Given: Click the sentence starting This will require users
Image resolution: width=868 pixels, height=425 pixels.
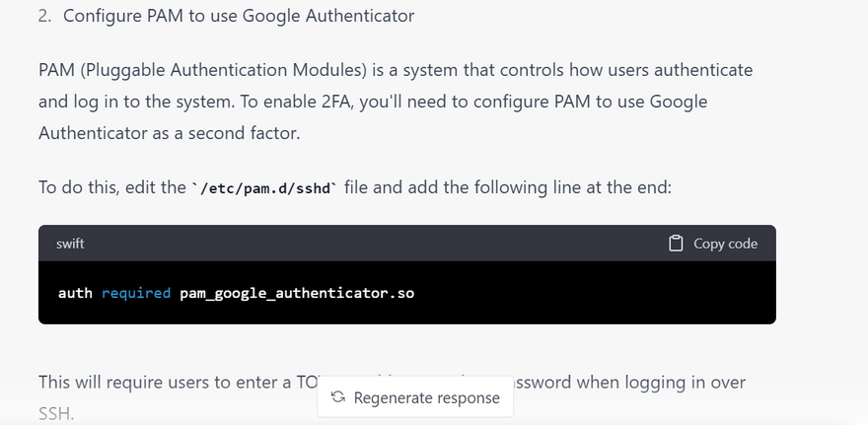Looking at the screenshot, I should (168, 382).
